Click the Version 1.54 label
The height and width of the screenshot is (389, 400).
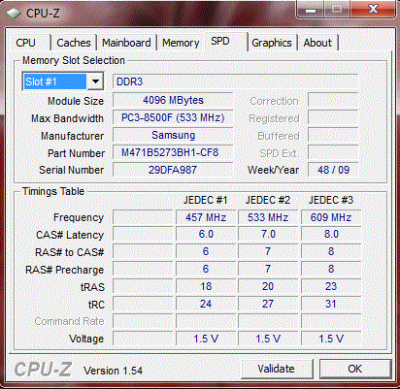tap(113, 370)
